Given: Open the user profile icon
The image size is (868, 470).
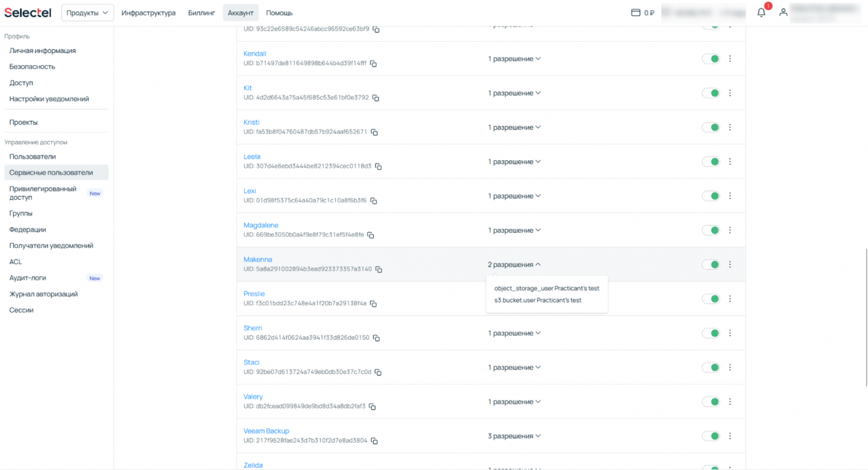Looking at the screenshot, I should coord(783,12).
